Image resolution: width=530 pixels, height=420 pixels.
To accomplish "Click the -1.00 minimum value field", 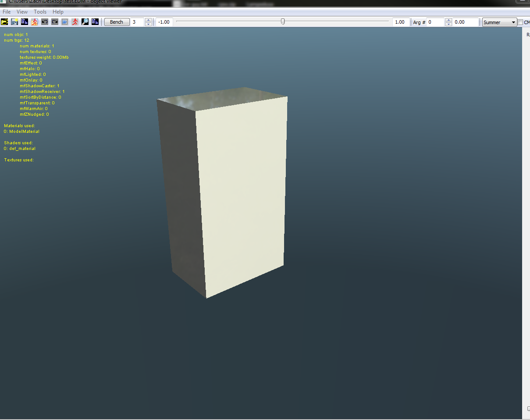I will click(164, 22).
